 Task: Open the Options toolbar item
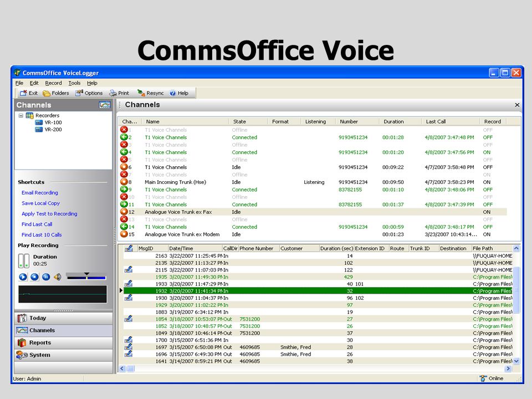(89, 93)
